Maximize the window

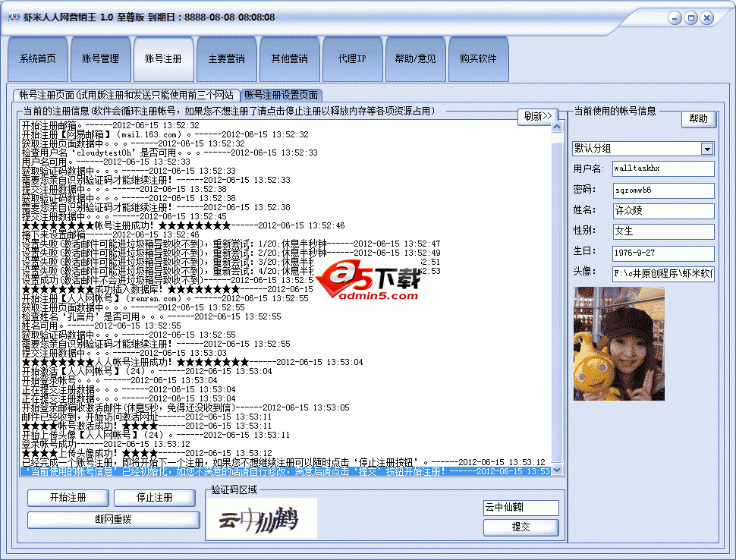[690, 18]
